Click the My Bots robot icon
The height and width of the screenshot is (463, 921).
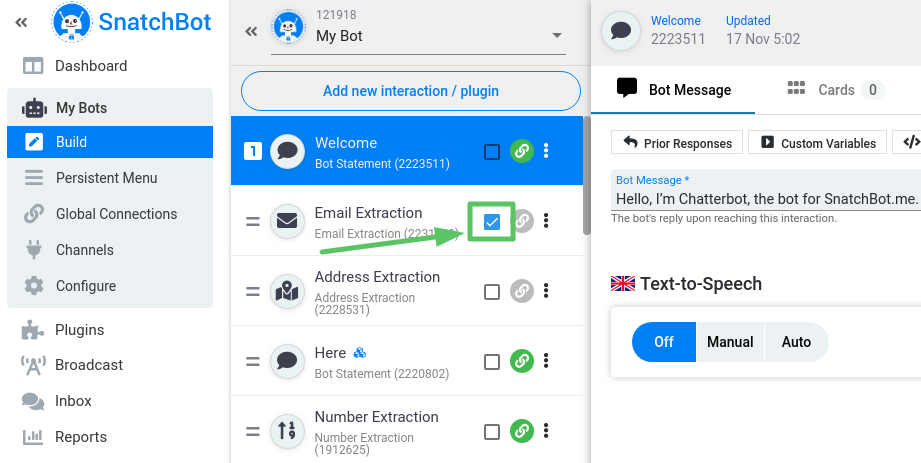[x=34, y=108]
